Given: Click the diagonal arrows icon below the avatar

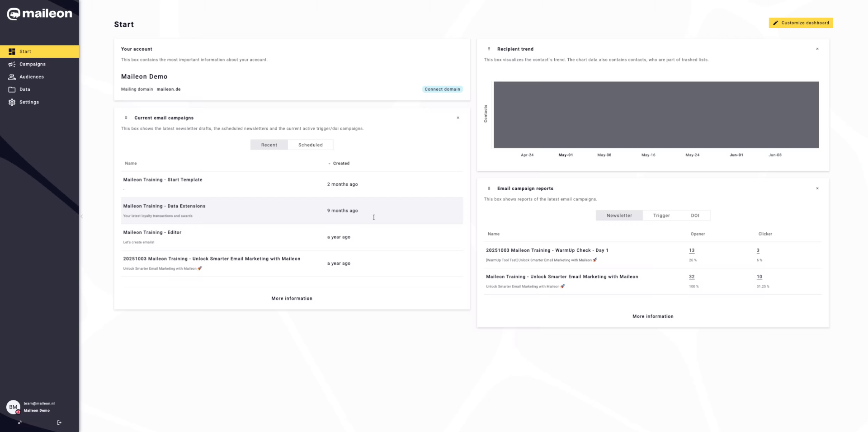Looking at the screenshot, I should click(20, 423).
